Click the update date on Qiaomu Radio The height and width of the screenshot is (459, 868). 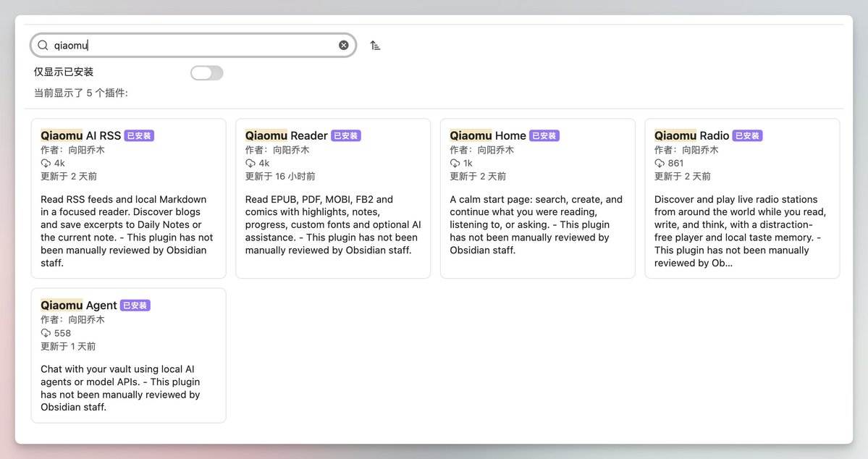pyautogui.click(x=683, y=177)
